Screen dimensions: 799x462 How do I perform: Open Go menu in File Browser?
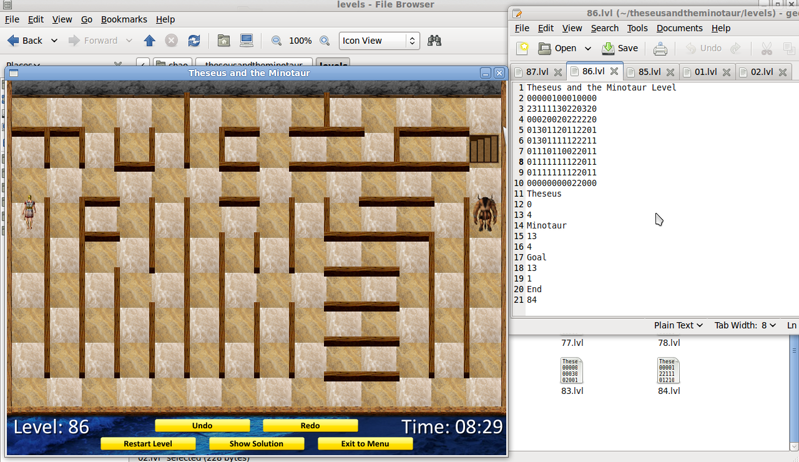tap(87, 19)
